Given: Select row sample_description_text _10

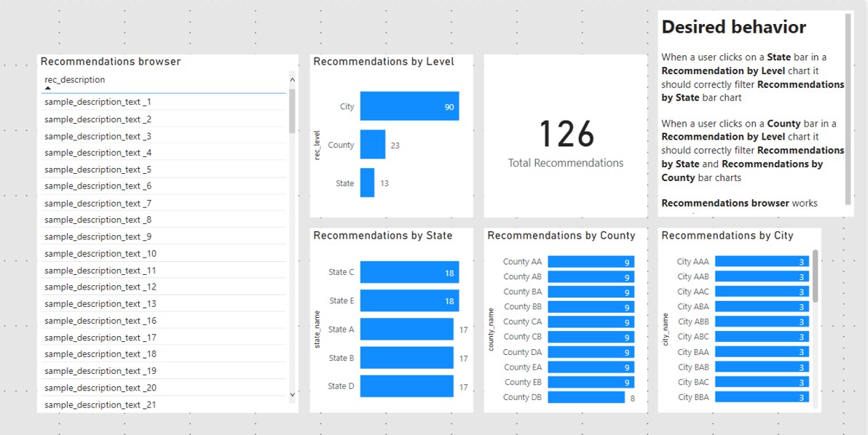Looking at the screenshot, I should click(x=164, y=253).
